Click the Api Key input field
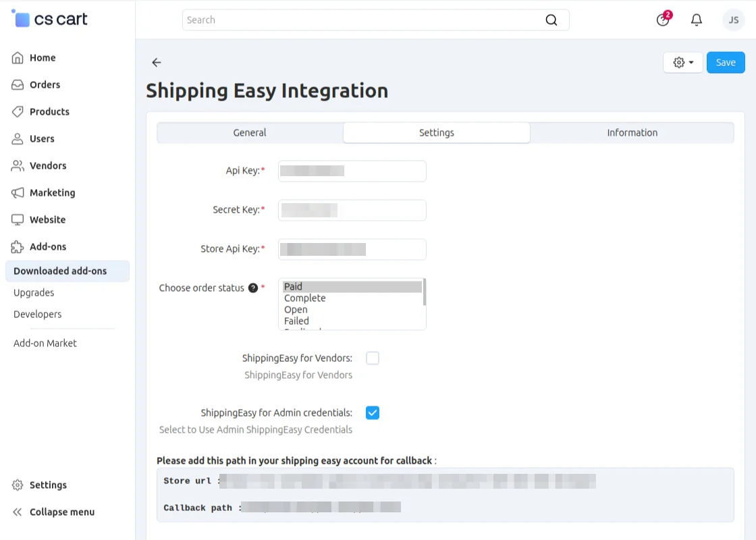Screen dimensions: 756x540 coord(352,171)
